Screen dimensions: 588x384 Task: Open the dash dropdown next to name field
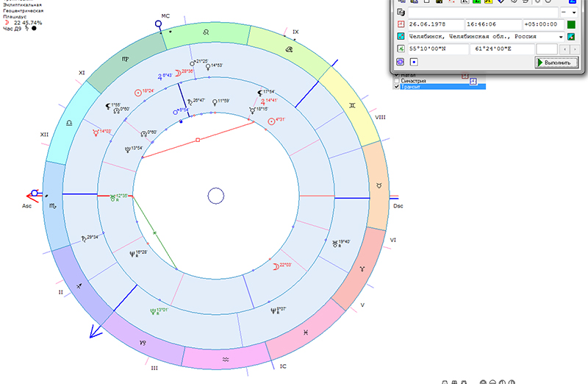pyautogui.click(x=567, y=13)
